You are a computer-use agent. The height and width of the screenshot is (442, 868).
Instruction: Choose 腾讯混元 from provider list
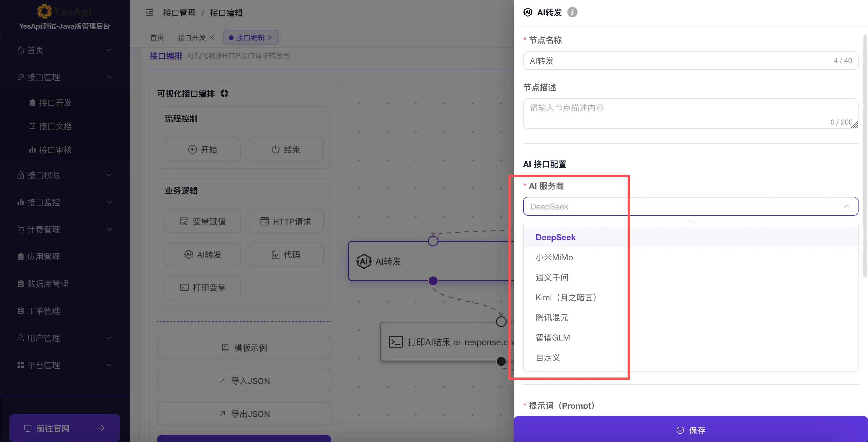pyautogui.click(x=691, y=317)
